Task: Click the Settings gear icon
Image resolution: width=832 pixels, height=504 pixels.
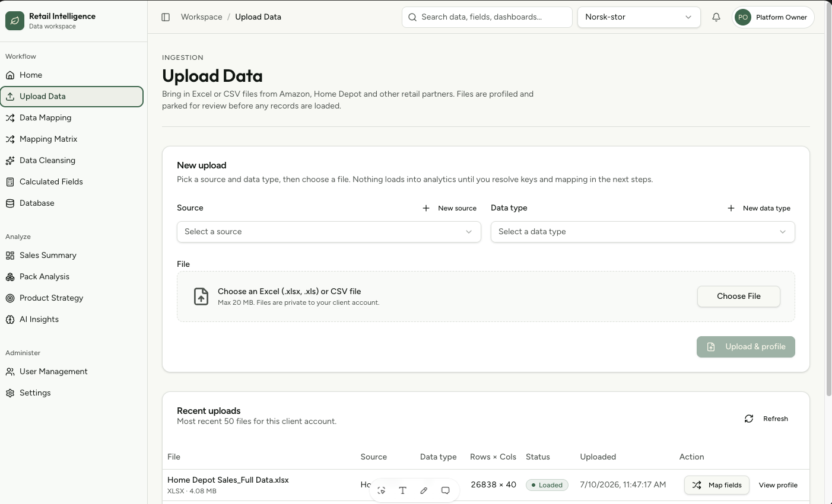Action: tap(10, 393)
